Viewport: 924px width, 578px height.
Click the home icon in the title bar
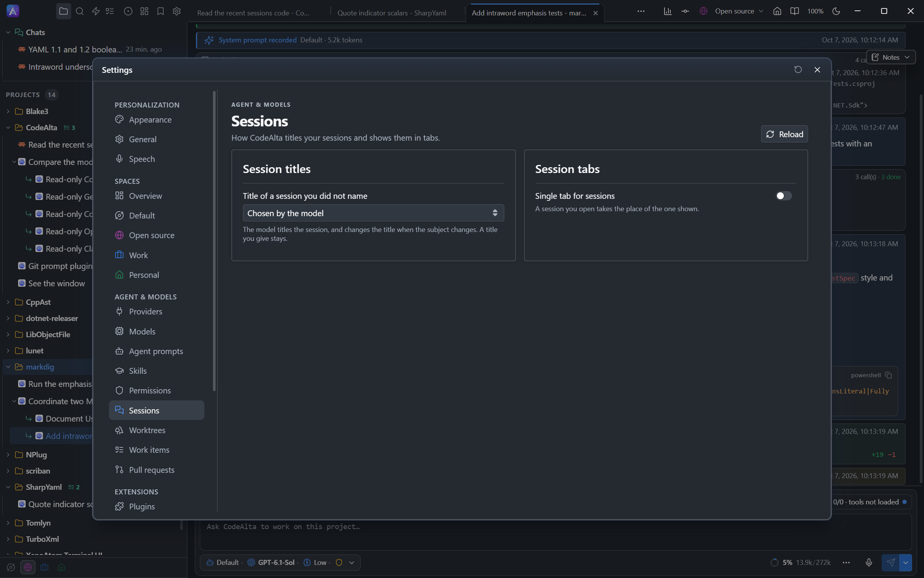pos(777,11)
